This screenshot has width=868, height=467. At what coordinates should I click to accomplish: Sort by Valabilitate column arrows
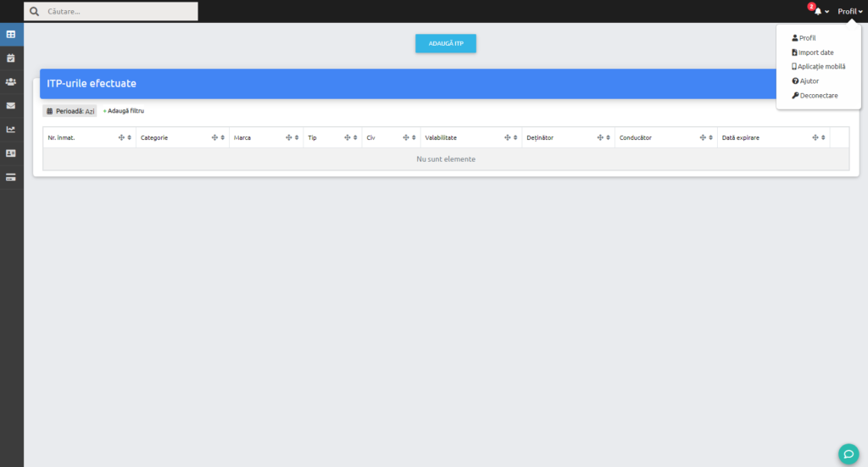515,138
